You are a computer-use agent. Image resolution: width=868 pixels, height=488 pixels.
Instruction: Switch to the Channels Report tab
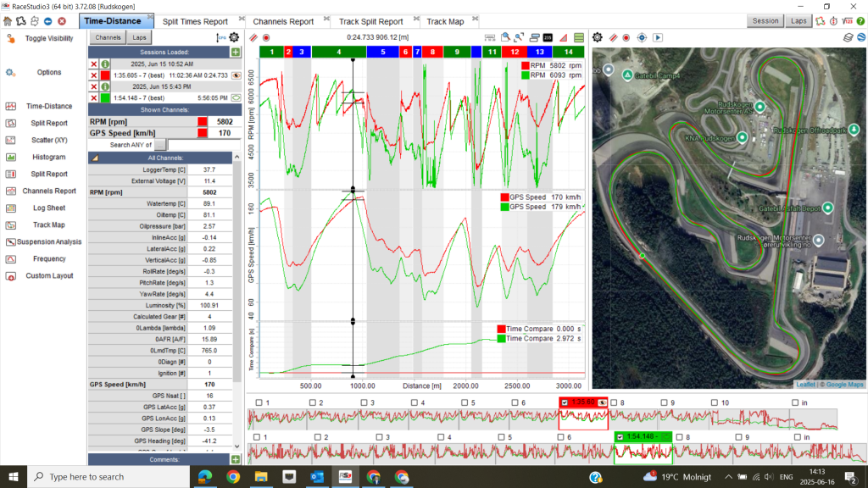pyautogui.click(x=283, y=21)
